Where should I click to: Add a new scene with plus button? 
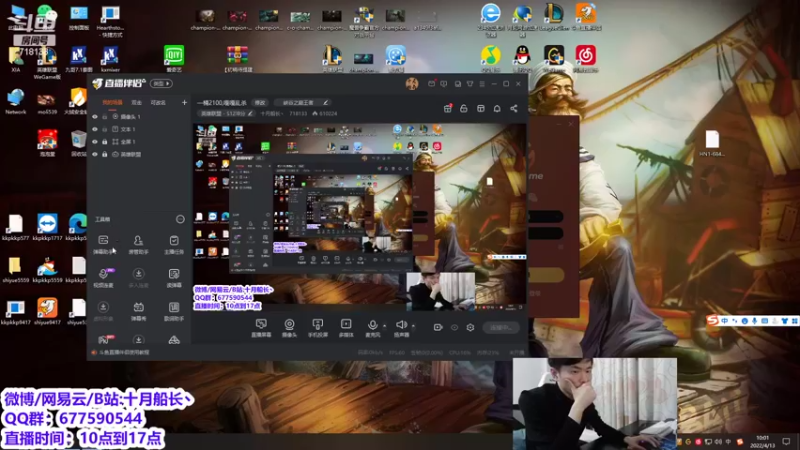[x=184, y=103]
